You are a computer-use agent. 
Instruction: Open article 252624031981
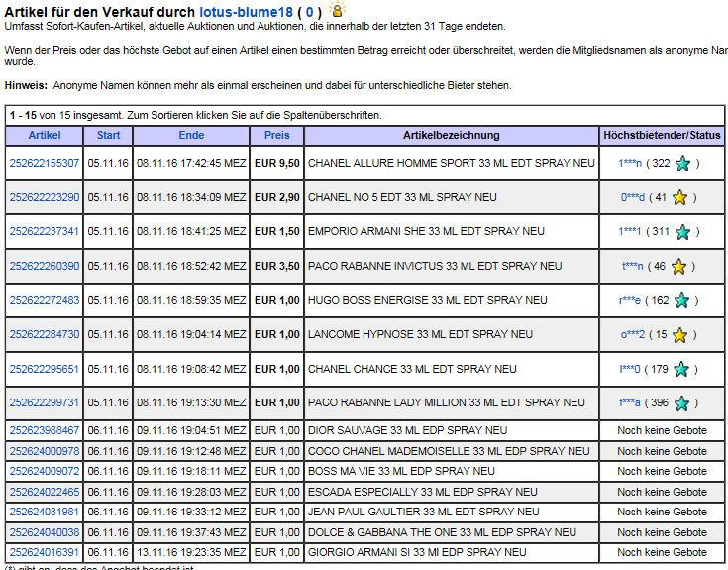click(x=45, y=512)
